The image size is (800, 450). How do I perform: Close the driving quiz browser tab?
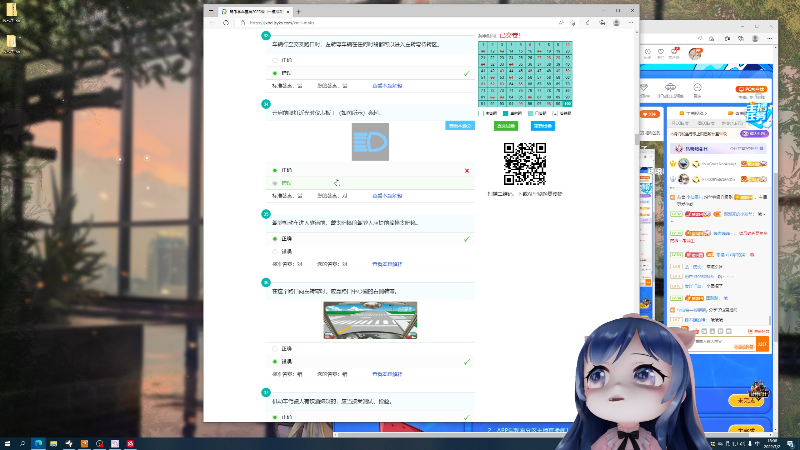(288, 11)
